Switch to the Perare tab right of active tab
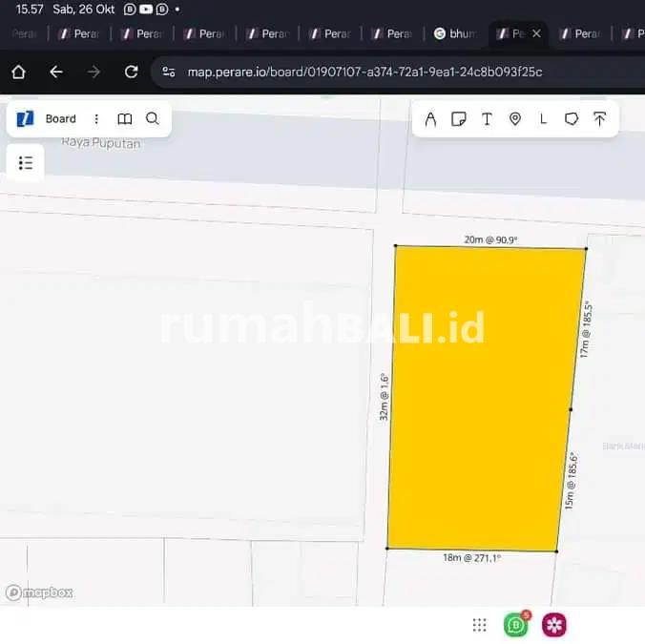Image resolution: width=645 pixels, height=644 pixels. 580,33
